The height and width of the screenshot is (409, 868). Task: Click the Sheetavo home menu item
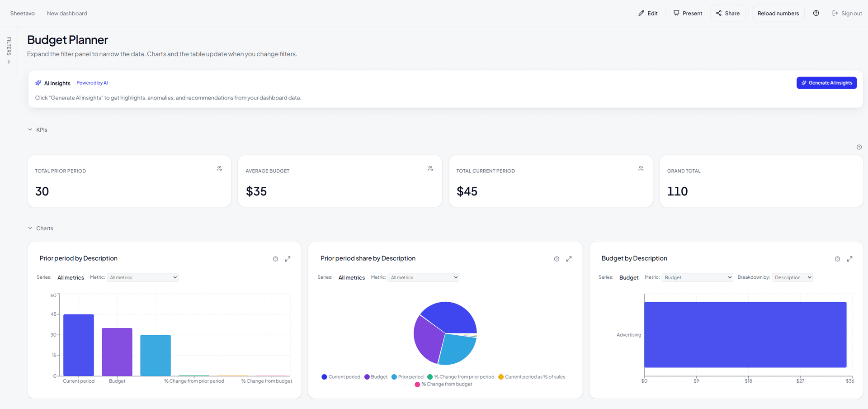pyautogui.click(x=22, y=13)
